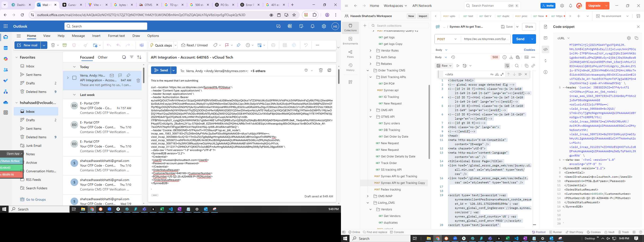Search within the Postman response body
Screen dimensions: 644x242
[517, 66]
